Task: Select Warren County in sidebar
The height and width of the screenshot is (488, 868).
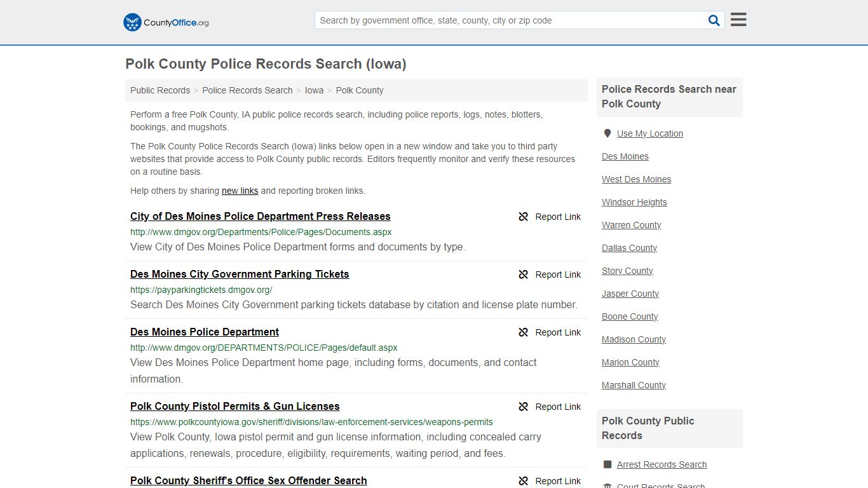Action: 632,225
